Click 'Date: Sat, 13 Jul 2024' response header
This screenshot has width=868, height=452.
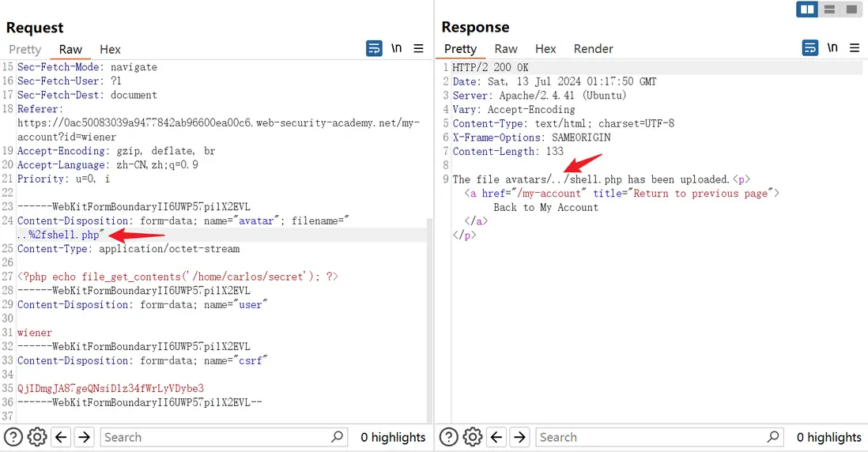point(554,81)
